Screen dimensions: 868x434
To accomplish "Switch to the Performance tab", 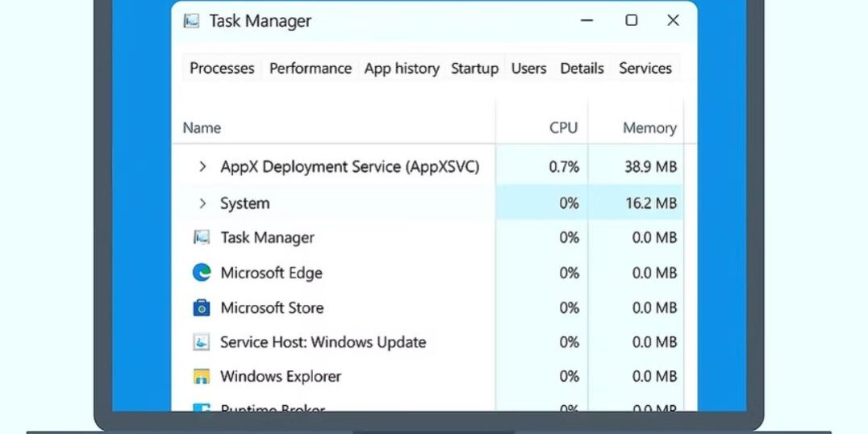I will [311, 69].
